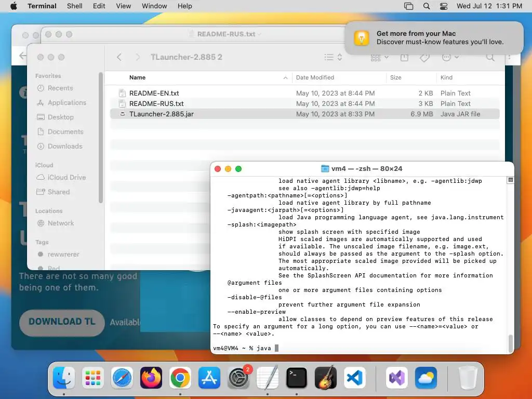Open the Shell menu
532x399 pixels.
coord(75,6)
